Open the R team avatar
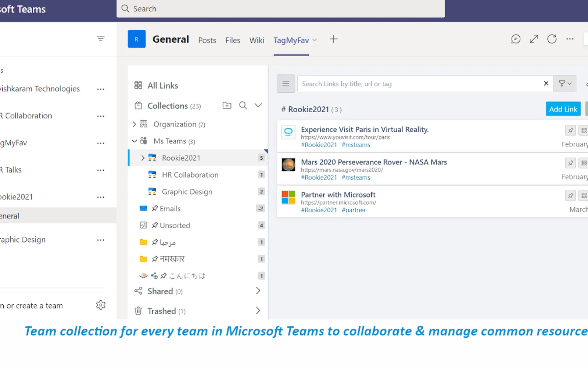The height and width of the screenshot is (368, 588). [x=137, y=39]
